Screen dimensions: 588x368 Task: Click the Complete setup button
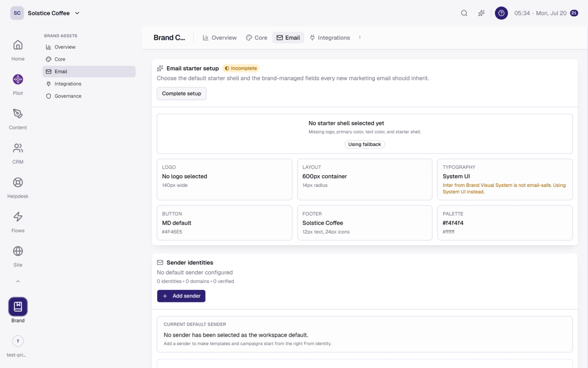[182, 94]
